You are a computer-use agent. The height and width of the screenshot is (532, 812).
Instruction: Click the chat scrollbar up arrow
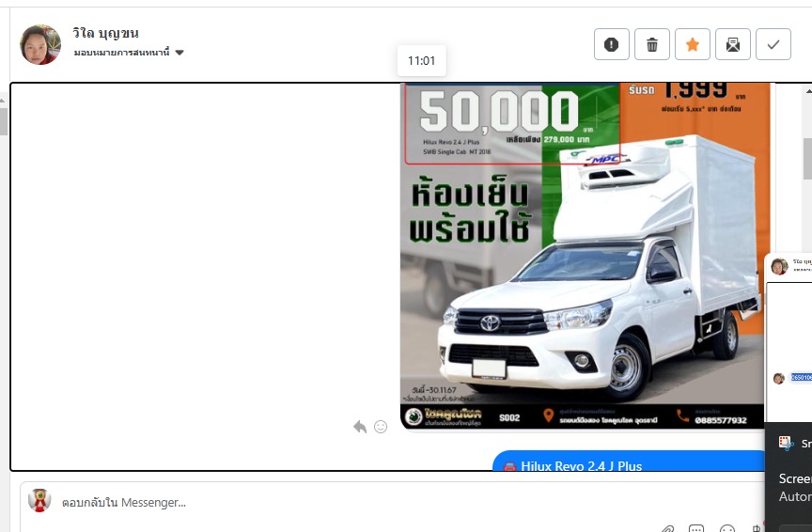[808, 91]
